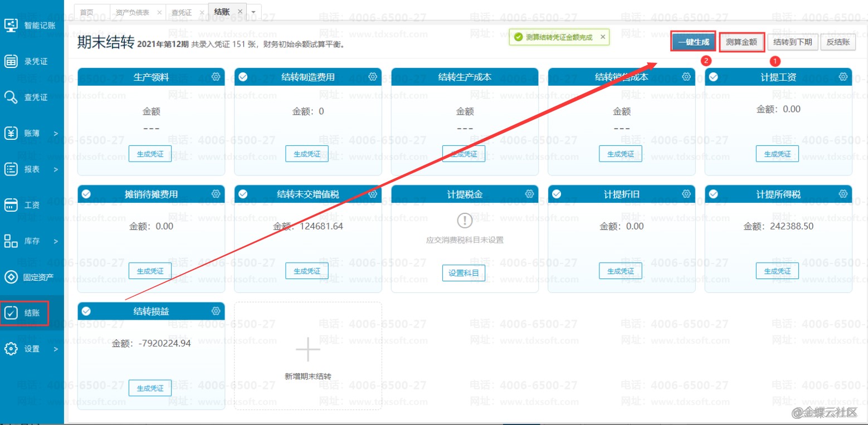
Task: Open settings gear on 结转损益 card
Action: [216, 311]
